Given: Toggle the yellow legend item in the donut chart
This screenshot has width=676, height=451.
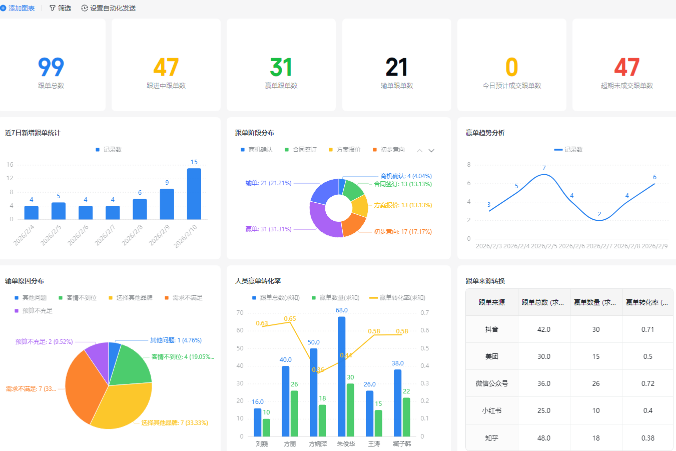Looking at the screenshot, I should click(344, 150).
